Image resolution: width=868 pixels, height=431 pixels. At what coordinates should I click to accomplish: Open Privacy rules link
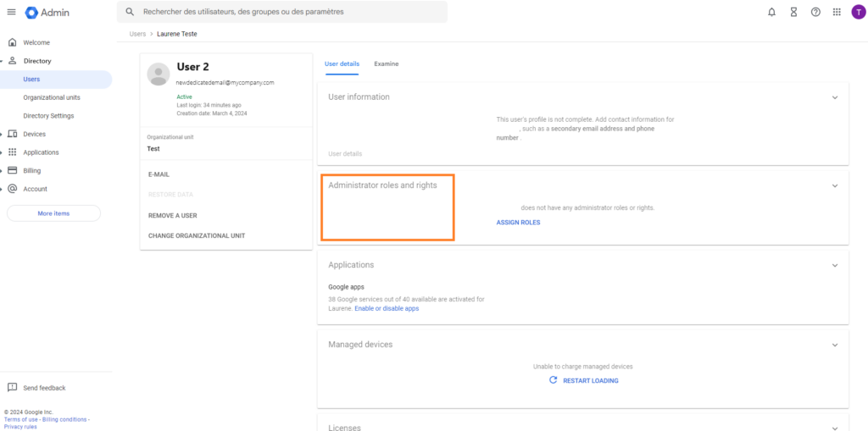click(x=20, y=427)
